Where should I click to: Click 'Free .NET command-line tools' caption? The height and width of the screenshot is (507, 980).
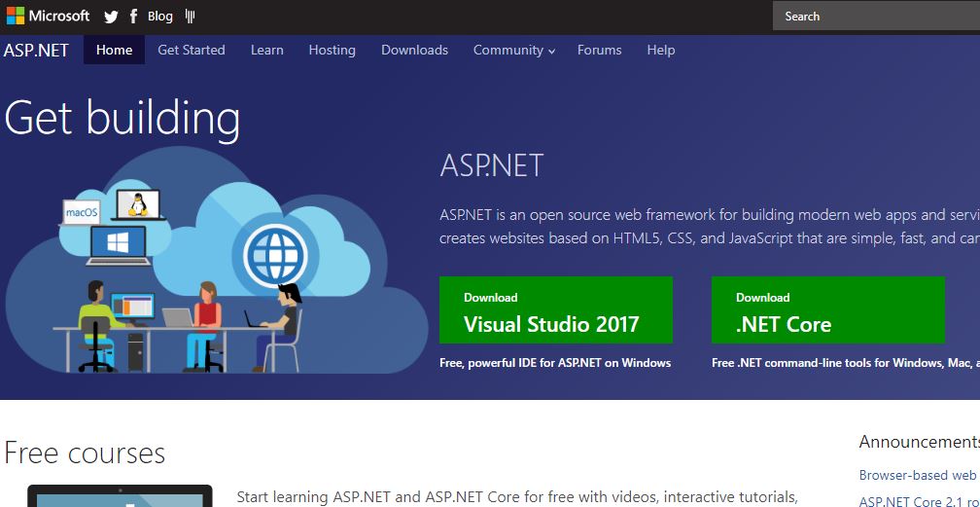click(846, 362)
